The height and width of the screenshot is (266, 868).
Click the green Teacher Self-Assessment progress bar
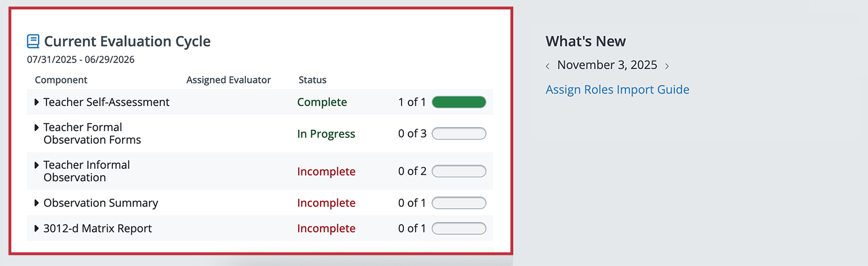[459, 103]
